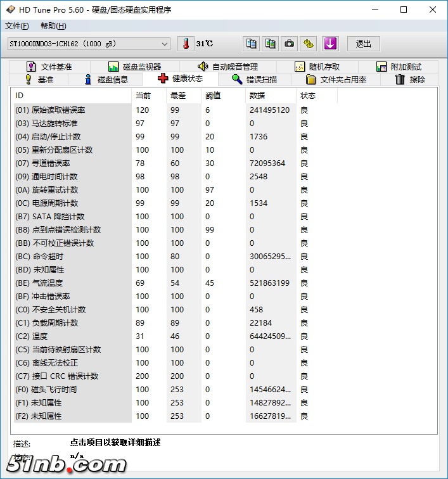Click the camera save screenshot icon

click(x=289, y=44)
